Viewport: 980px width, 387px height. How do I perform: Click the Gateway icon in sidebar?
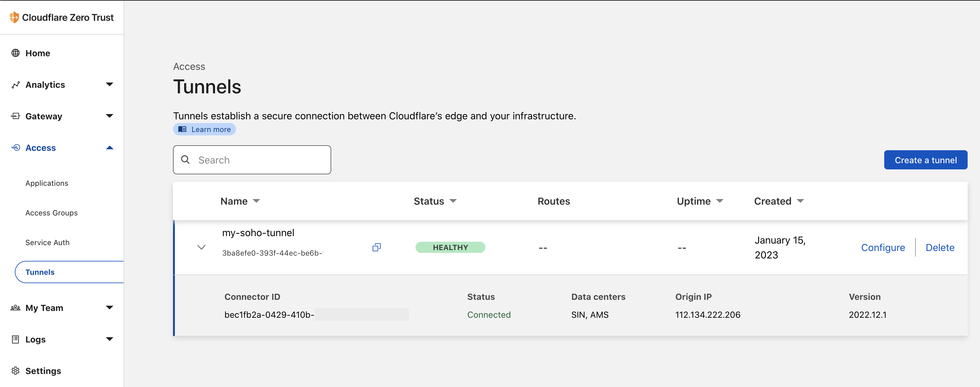pyautogui.click(x=15, y=116)
